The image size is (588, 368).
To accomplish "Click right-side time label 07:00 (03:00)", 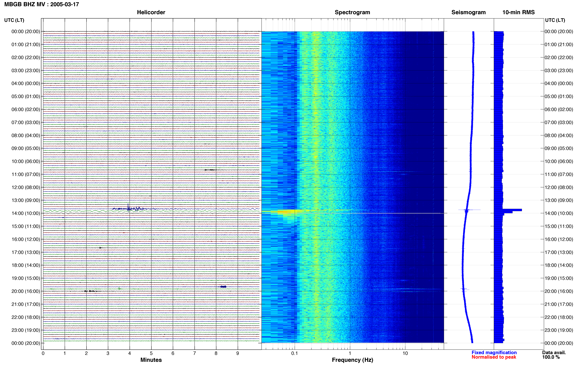I will pyautogui.click(x=559, y=122).
